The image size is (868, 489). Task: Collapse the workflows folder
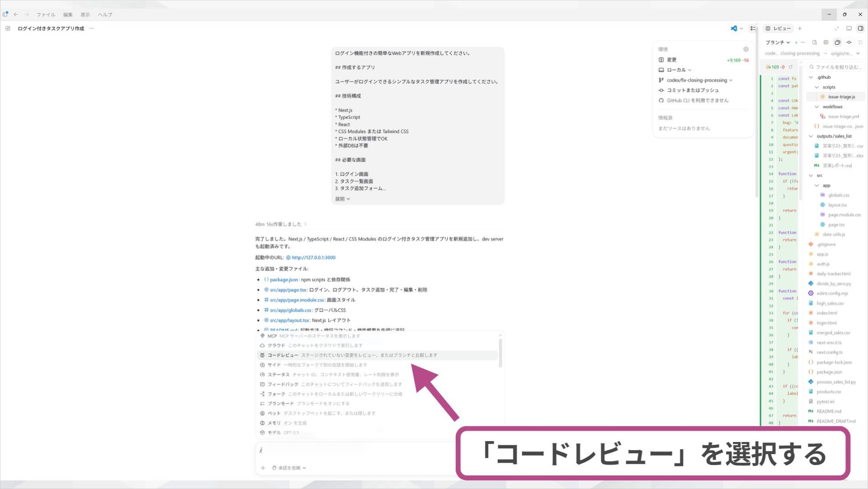[835, 107]
